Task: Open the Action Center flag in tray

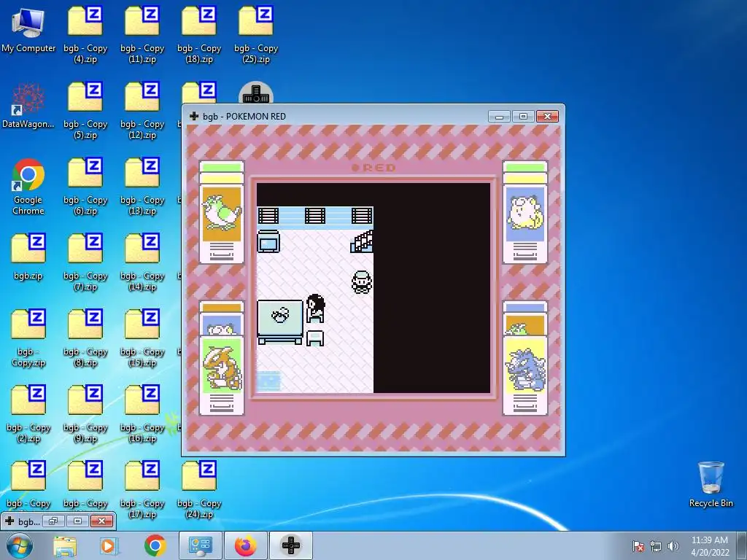Action: coord(638,546)
